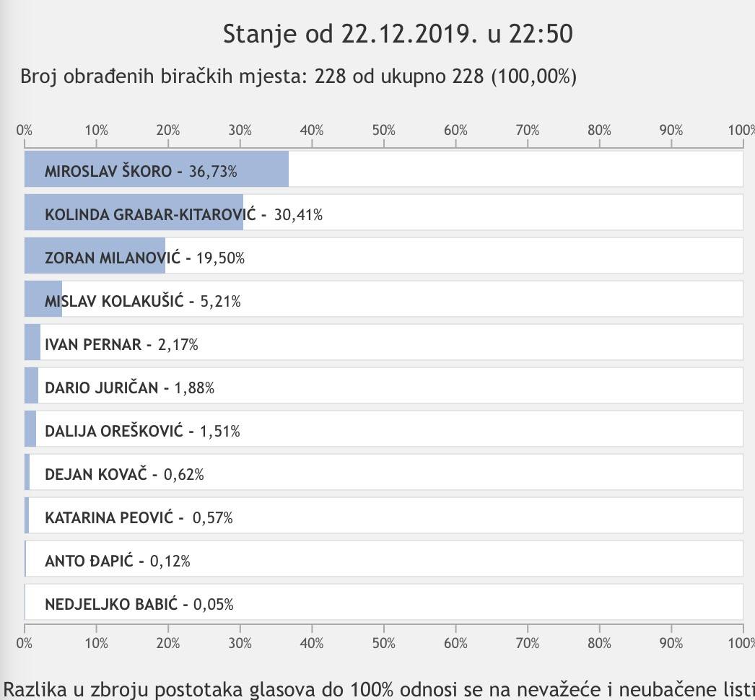Click the 10% label on the bottom axis

[97, 642]
